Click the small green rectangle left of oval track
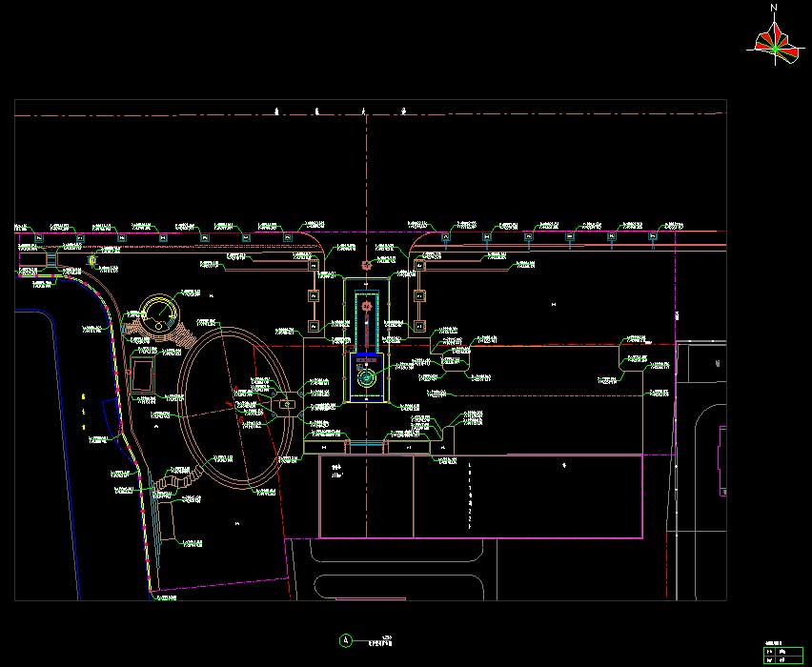Viewport: 812px width, 667px height. coord(144,374)
